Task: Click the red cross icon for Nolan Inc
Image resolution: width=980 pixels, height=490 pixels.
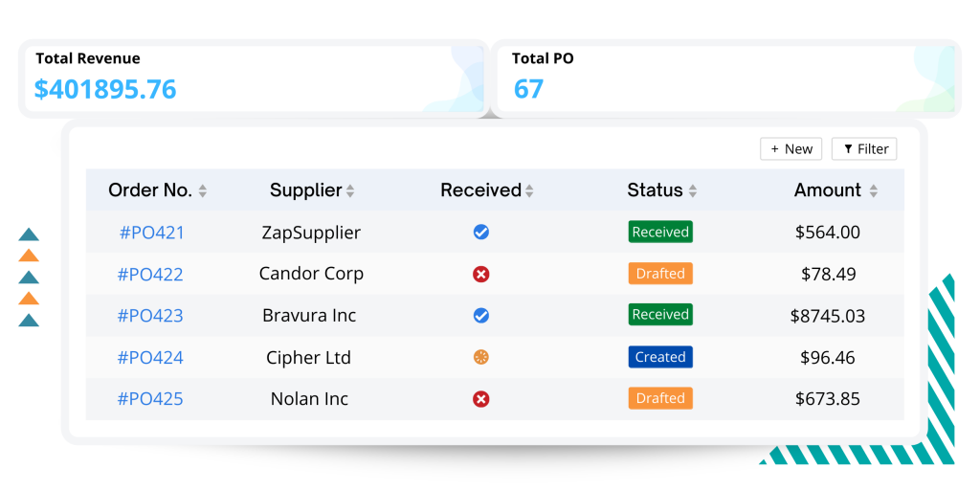Action: click(480, 399)
